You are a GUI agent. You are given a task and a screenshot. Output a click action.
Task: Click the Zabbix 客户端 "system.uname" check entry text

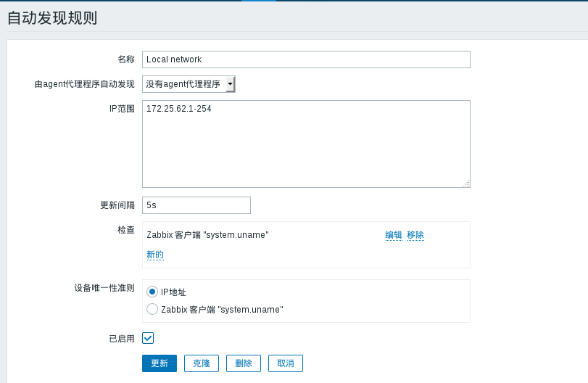208,235
